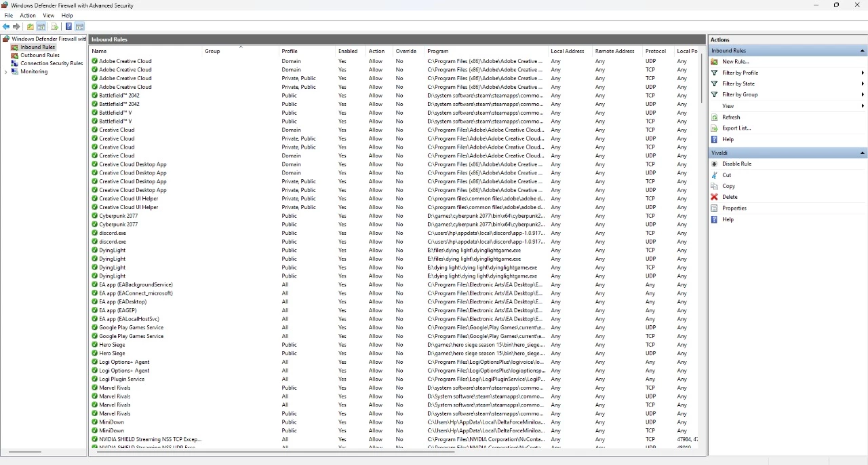Open the File menu
The image size is (868, 465).
click(x=9, y=16)
